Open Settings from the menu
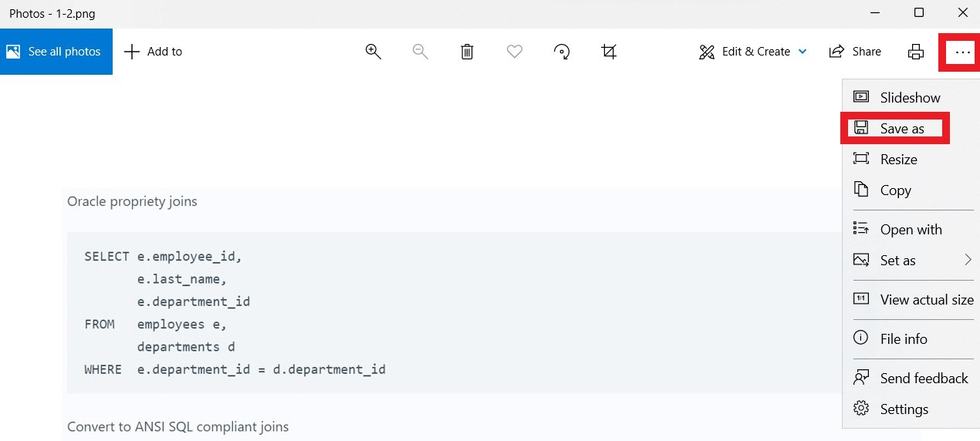 click(x=904, y=409)
